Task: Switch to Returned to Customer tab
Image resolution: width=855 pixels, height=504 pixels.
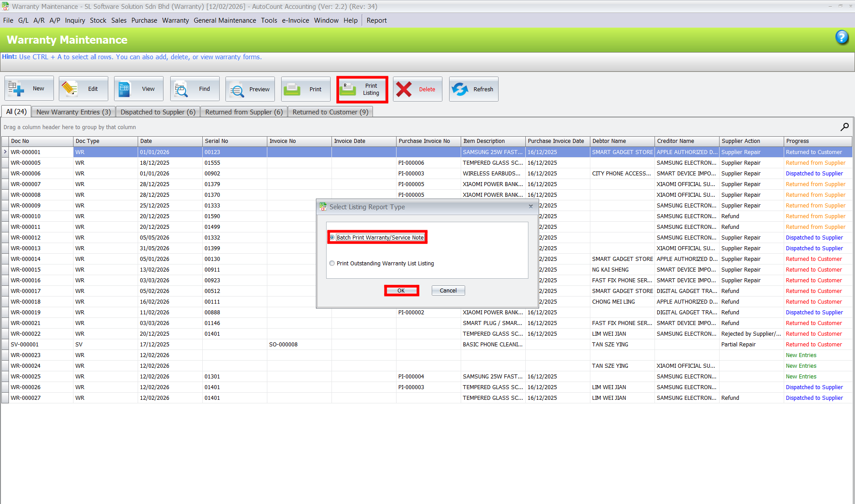Action: click(x=330, y=112)
